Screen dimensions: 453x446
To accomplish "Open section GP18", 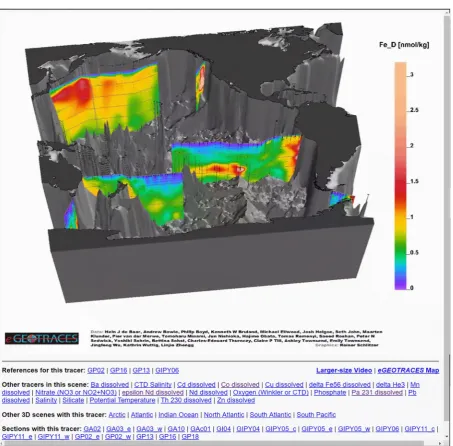I will coord(190,437).
